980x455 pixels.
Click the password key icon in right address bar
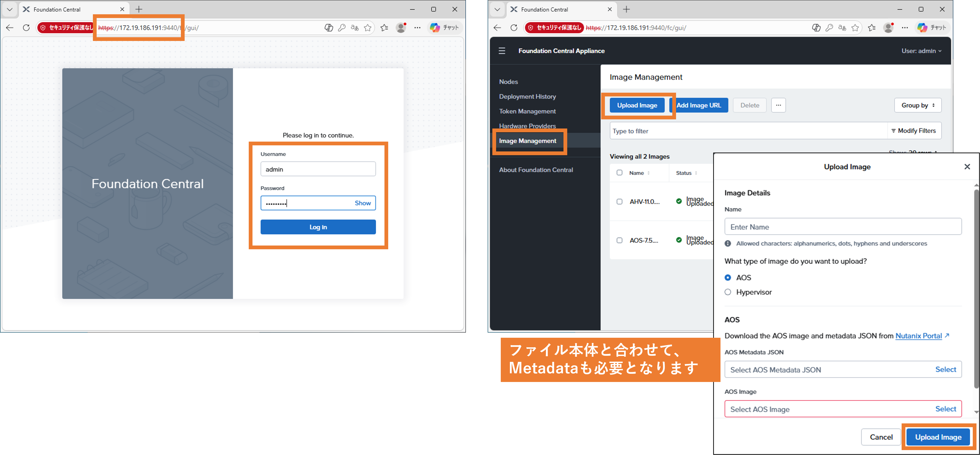[x=829, y=28]
